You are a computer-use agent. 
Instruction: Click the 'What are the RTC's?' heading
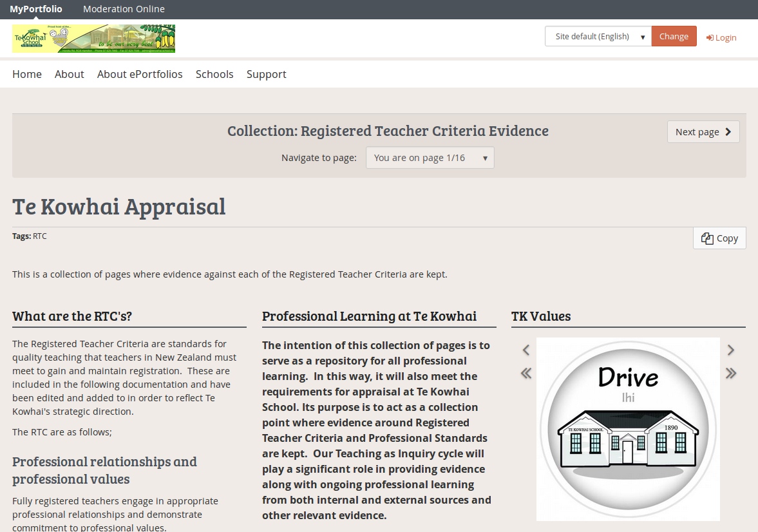coord(72,316)
